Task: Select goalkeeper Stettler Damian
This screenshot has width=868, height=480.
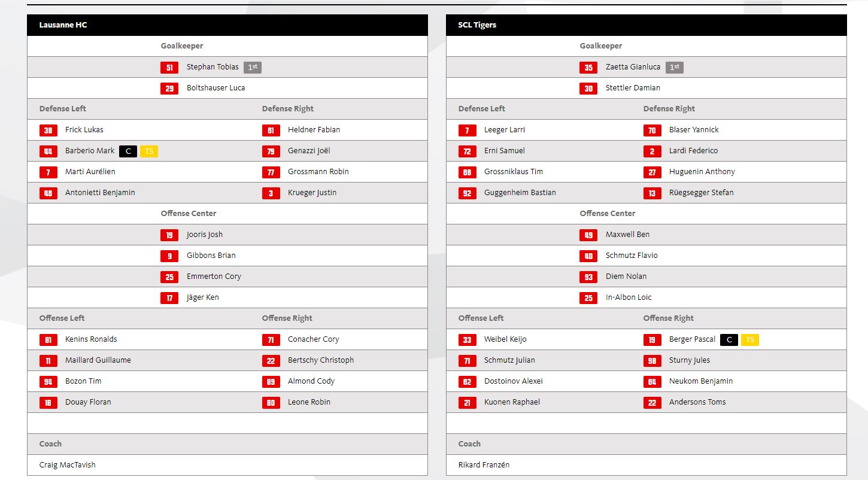Action: [x=633, y=88]
